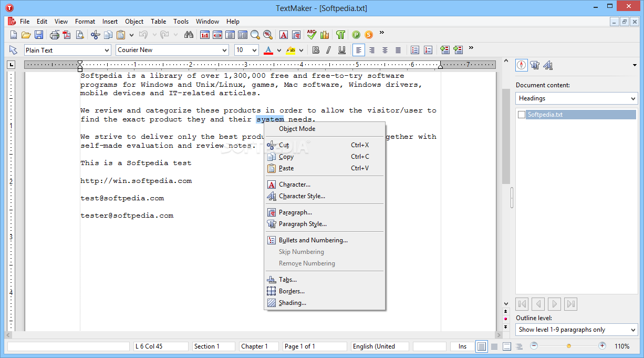Click the books Thesaurus icon
644x358 pixels.
pos(325,35)
